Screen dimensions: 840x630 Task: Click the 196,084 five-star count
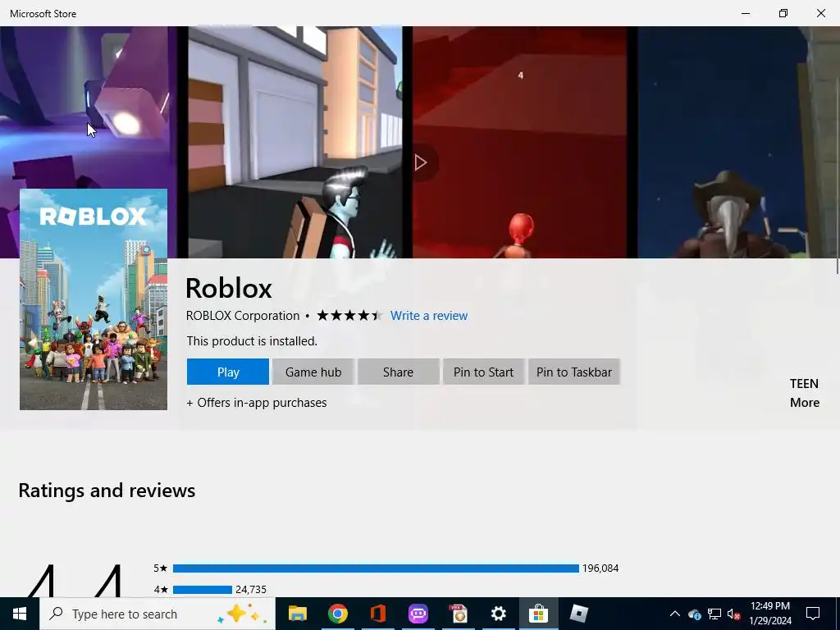coord(600,568)
